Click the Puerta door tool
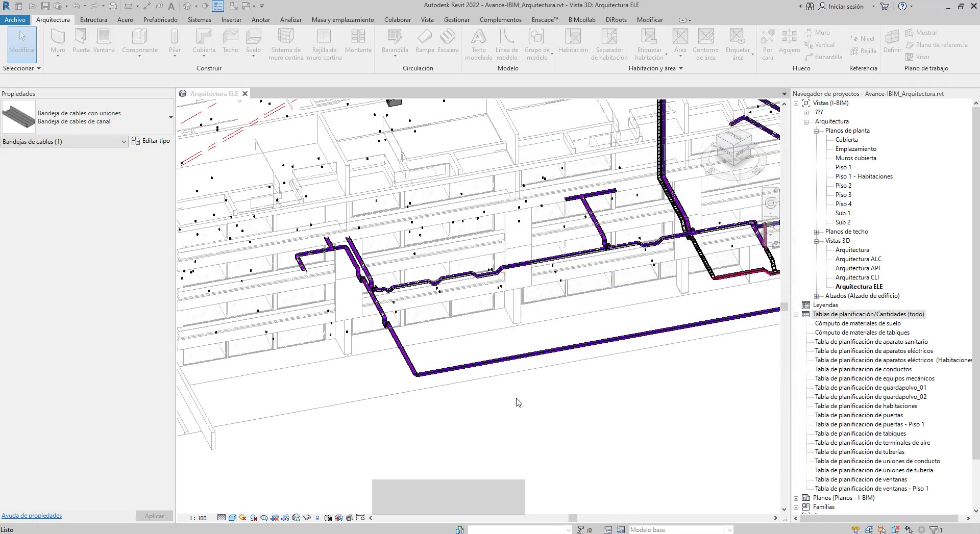The width and height of the screenshot is (980, 534). (x=81, y=41)
